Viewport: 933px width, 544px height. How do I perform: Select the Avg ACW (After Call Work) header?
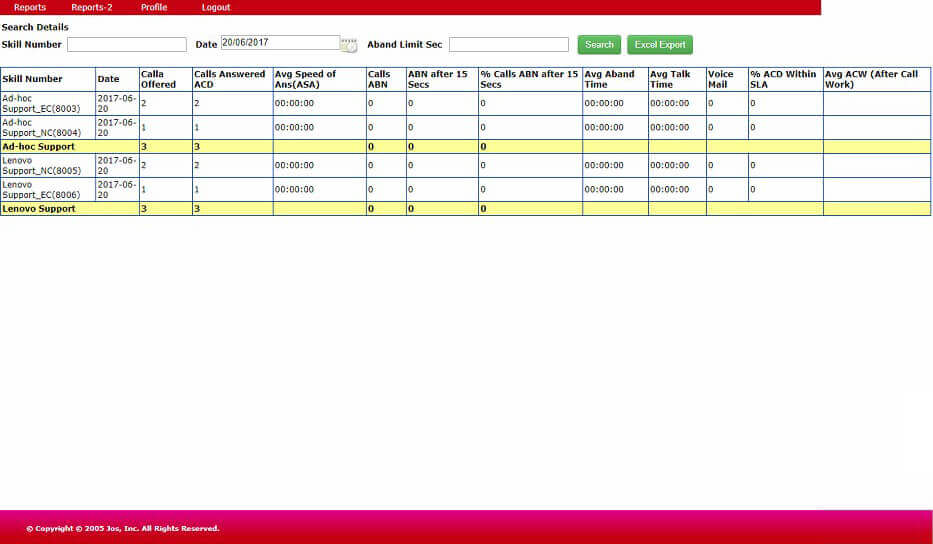point(877,79)
